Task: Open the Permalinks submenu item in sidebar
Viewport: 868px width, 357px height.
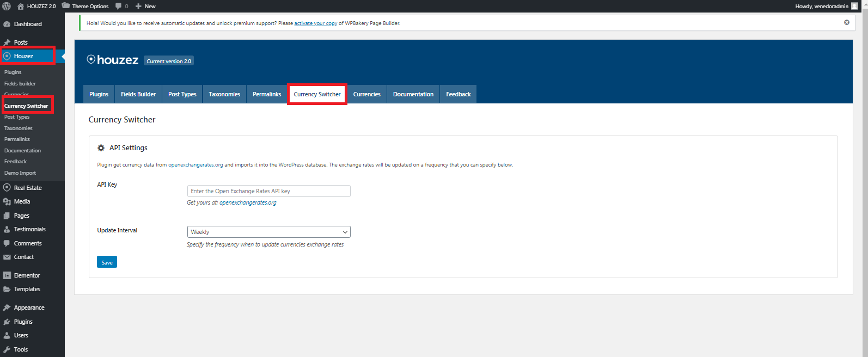Action: pyautogui.click(x=17, y=139)
